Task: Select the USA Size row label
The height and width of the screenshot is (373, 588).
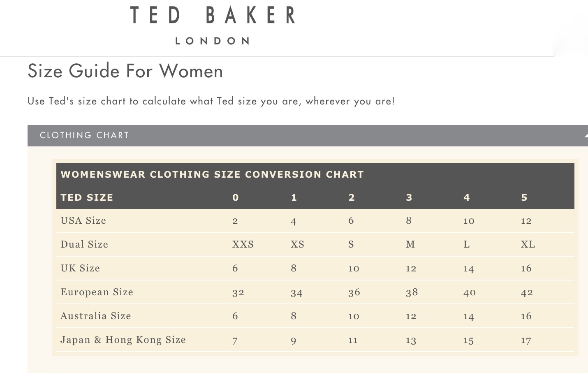Action: [83, 221]
